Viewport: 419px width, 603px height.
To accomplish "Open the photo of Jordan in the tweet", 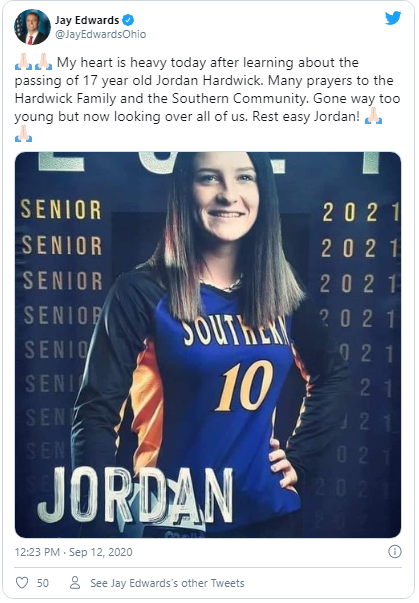I will tap(208, 345).
